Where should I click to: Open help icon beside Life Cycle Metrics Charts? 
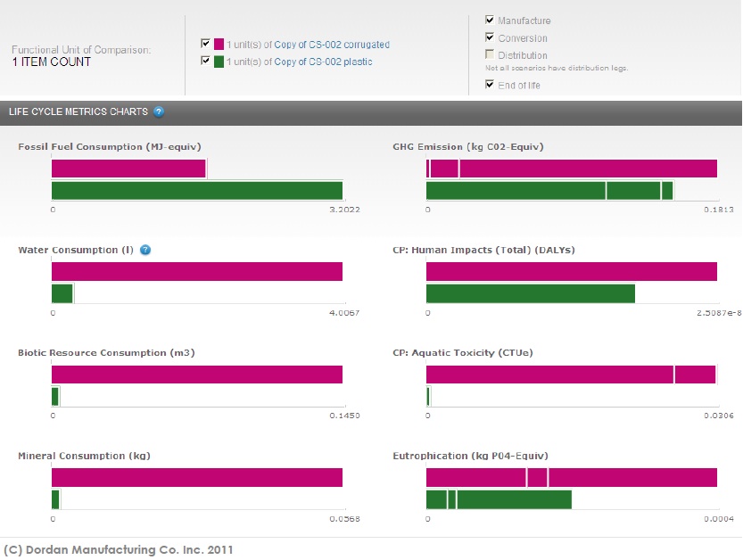tap(159, 111)
